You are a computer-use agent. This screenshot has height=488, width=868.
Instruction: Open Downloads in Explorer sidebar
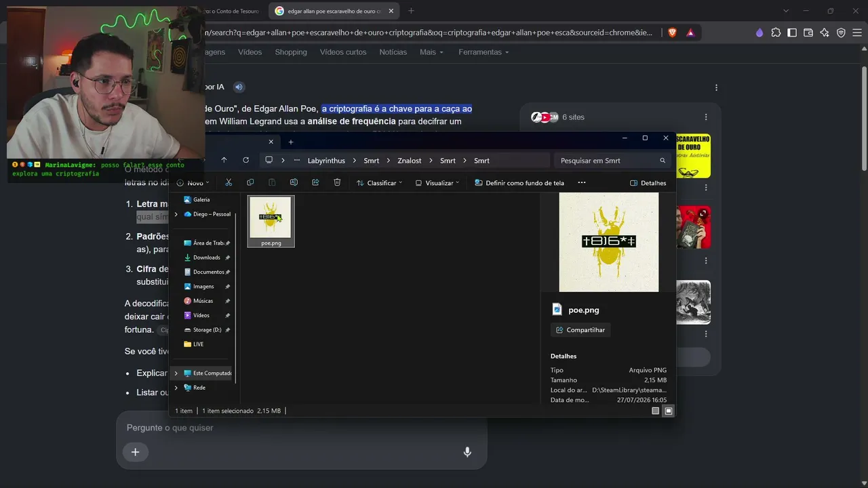click(206, 258)
